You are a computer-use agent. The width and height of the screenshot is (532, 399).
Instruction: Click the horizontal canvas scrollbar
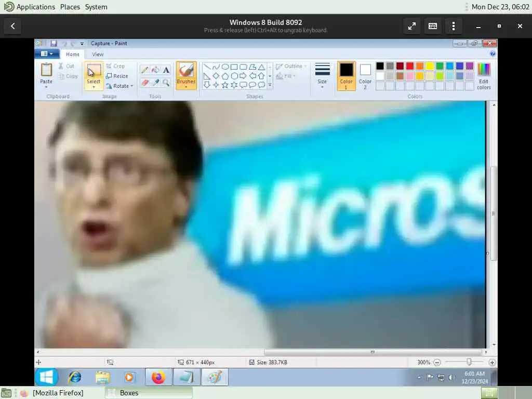click(373, 352)
